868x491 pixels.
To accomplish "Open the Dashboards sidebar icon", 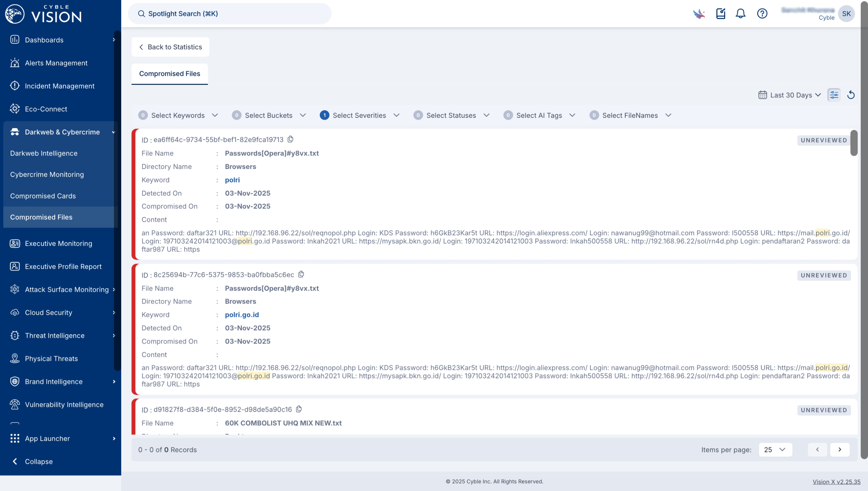I will pyautogui.click(x=15, y=40).
